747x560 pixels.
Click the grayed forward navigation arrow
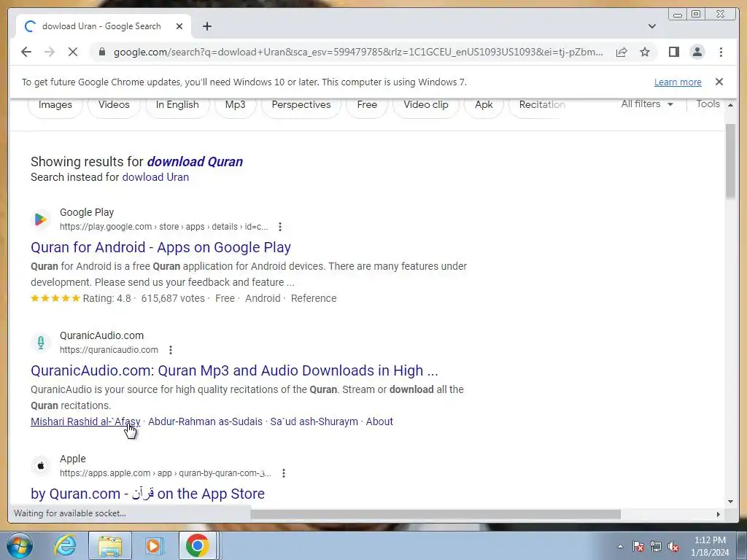point(50,52)
